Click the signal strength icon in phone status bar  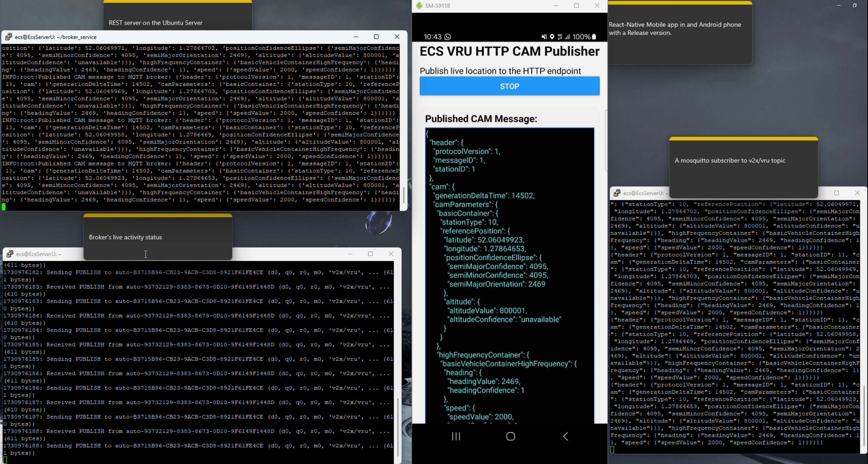point(567,37)
